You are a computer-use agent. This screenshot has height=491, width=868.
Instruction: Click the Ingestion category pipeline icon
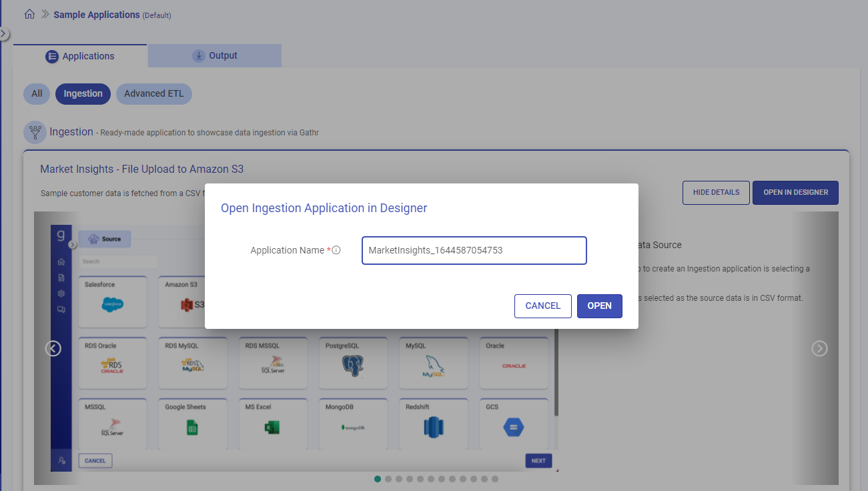click(35, 132)
